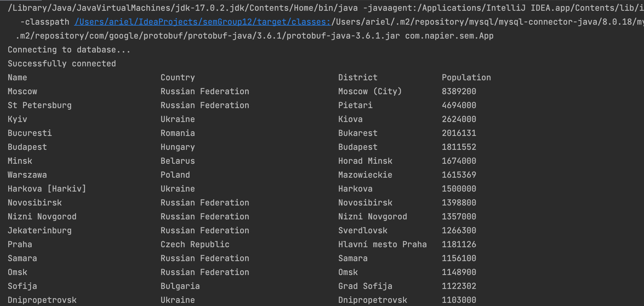
Task: Click the Grad Sofija district value
Action: point(365,286)
